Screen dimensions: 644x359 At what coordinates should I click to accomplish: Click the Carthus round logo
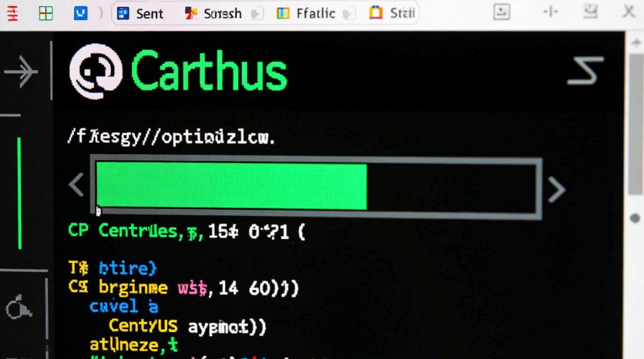click(x=96, y=72)
